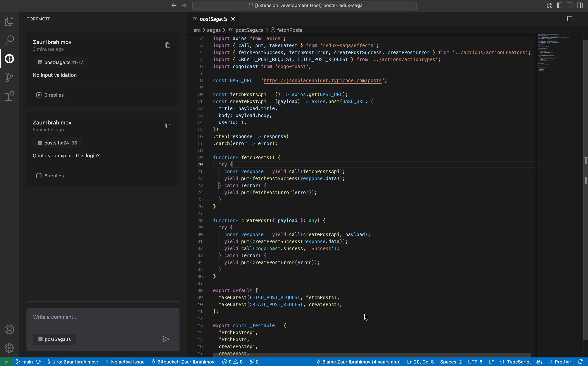This screenshot has height=366, width=588.
Task: Toggle the bottom panel
Action: 570,5
